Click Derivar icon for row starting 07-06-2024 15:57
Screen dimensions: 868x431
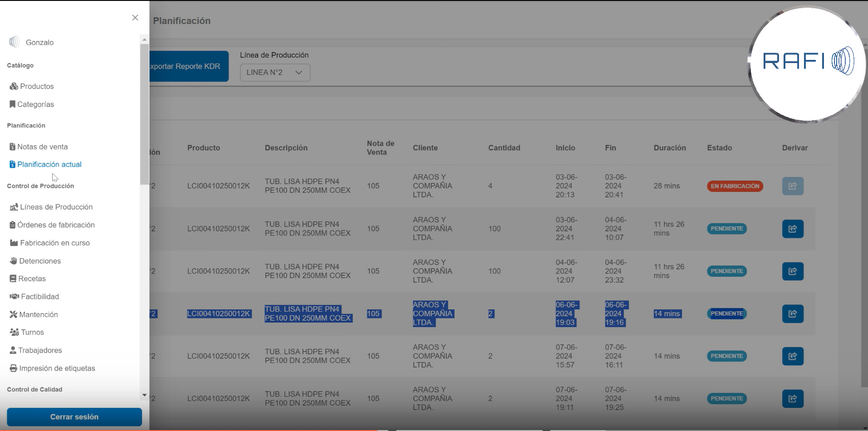793,356
